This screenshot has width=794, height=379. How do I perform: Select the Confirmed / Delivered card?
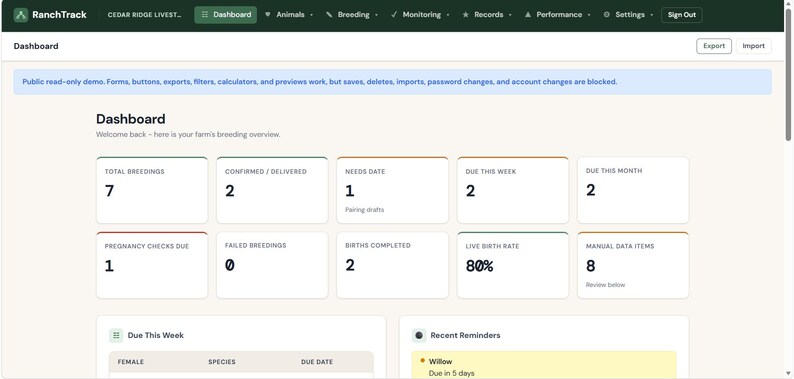tap(272, 190)
